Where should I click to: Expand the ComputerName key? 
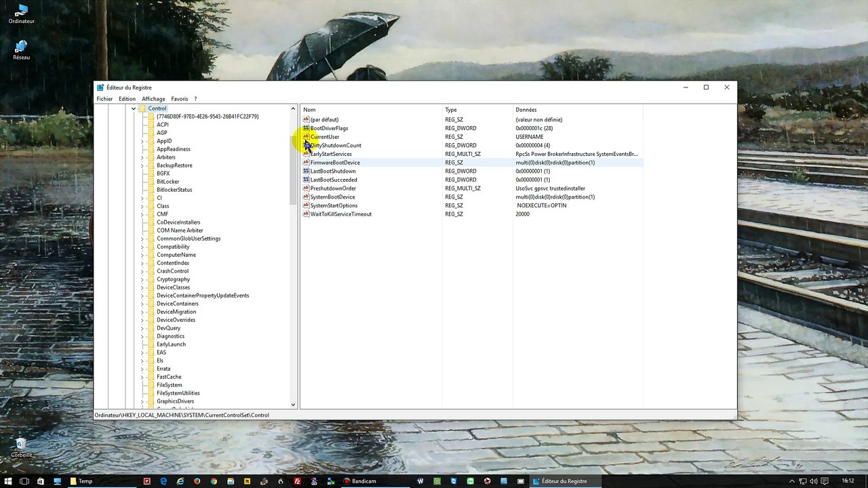point(142,255)
